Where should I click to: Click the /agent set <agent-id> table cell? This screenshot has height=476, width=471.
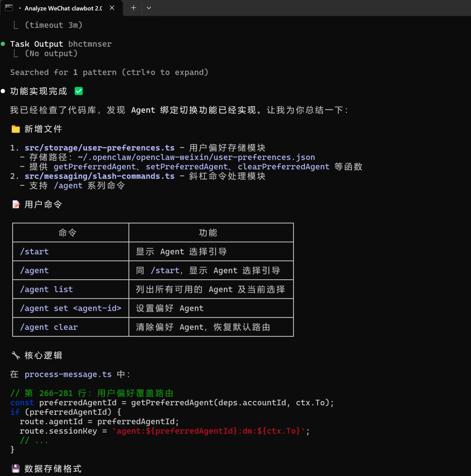[71, 308]
